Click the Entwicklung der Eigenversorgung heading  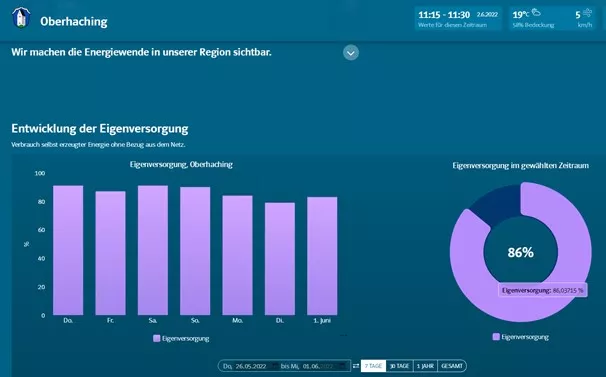(100, 128)
